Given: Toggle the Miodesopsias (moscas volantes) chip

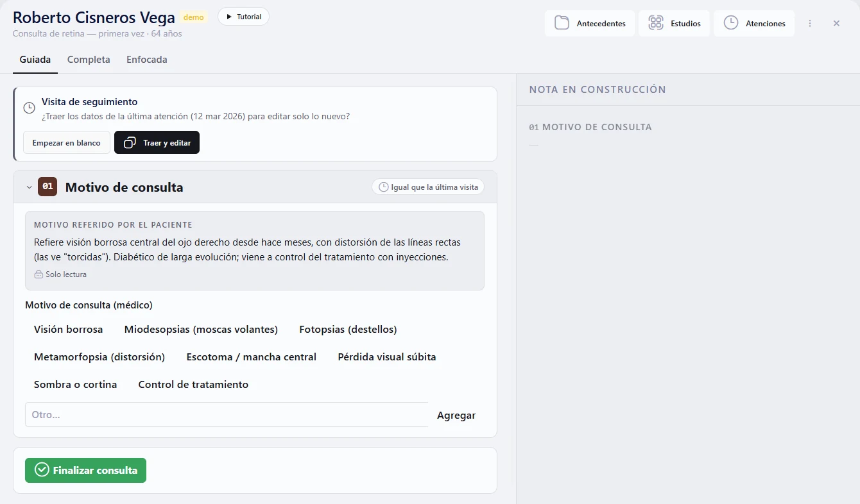Looking at the screenshot, I should 201,330.
